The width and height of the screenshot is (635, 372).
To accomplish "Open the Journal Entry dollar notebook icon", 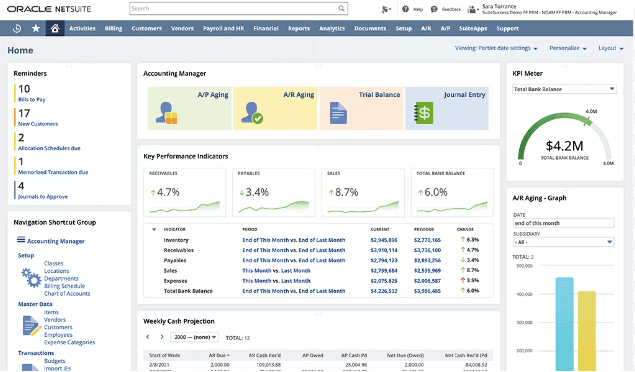I will 424,113.
